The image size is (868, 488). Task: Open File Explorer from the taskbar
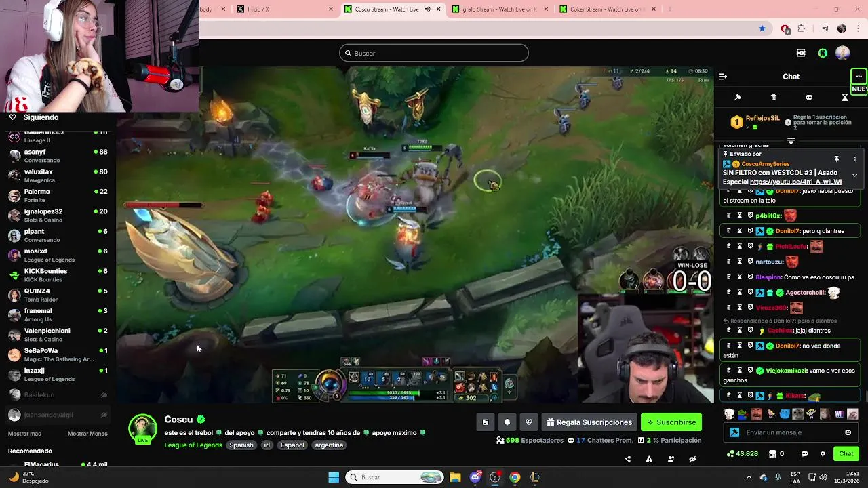(x=455, y=477)
